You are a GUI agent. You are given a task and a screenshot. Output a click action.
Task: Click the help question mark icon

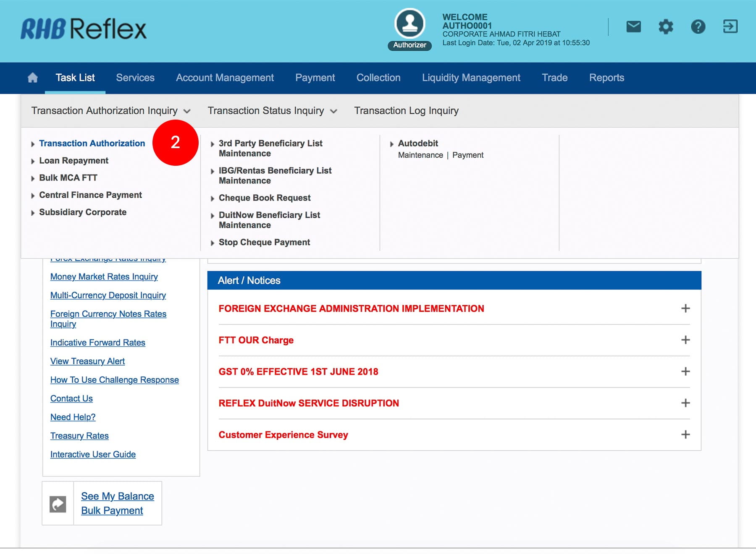698,27
